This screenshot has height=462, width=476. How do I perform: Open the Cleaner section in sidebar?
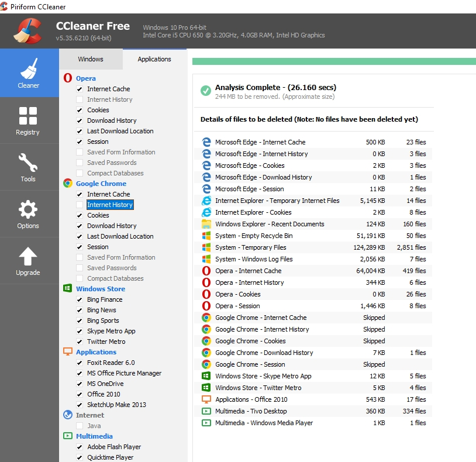[29, 73]
